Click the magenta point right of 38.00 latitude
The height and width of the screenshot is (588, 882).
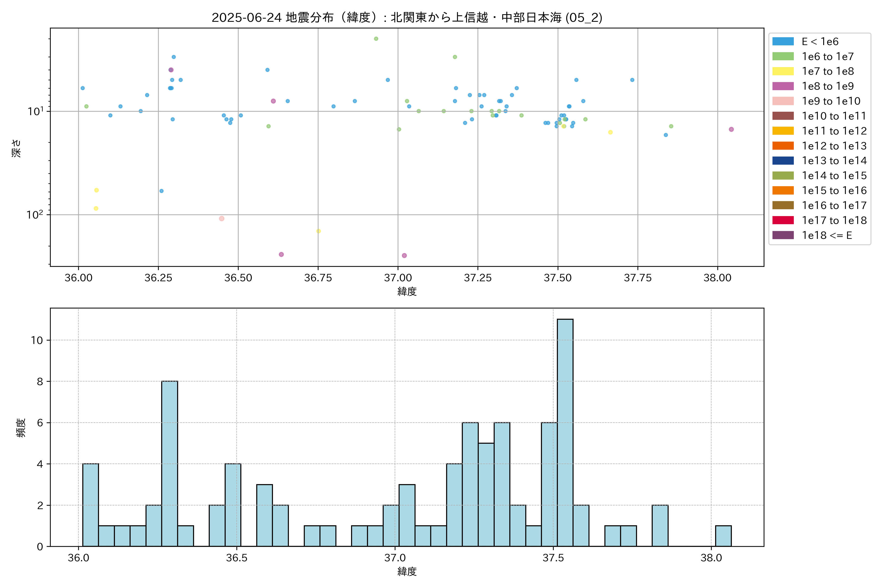(x=731, y=129)
